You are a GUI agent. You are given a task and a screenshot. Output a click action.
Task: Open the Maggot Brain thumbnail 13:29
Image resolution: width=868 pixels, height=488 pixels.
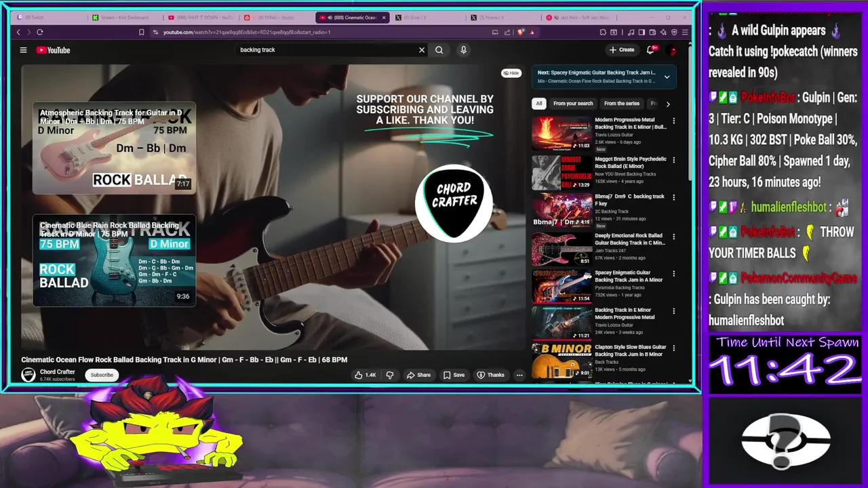561,172
